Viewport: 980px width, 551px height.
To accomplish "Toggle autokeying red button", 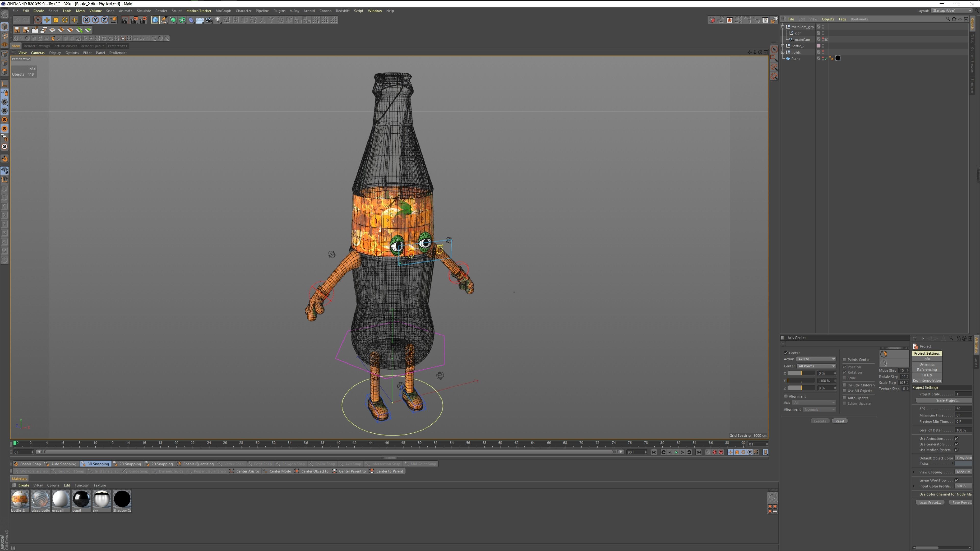I will (x=715, y=452).
